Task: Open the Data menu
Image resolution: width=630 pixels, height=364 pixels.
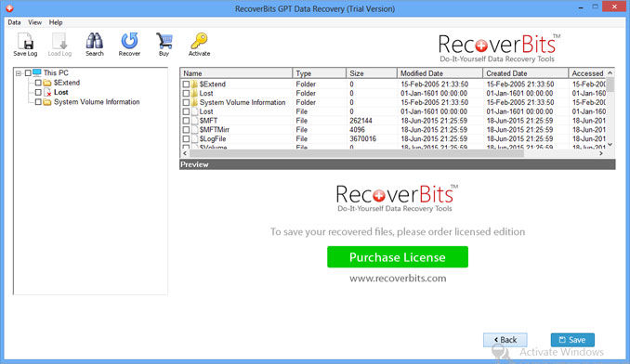Action: click(x=14, y=22)
